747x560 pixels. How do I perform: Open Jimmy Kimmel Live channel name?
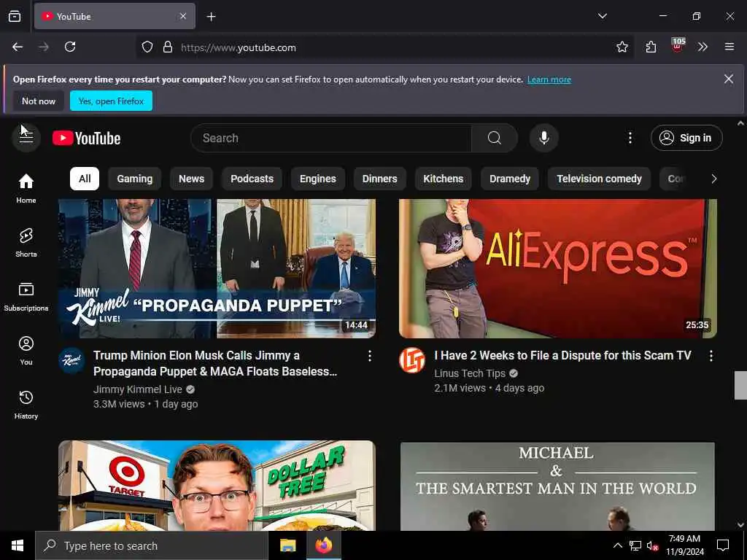[138, 389]
